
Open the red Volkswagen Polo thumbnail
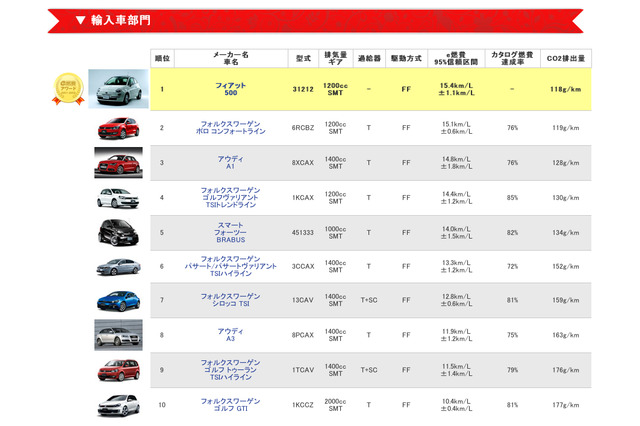119,128
